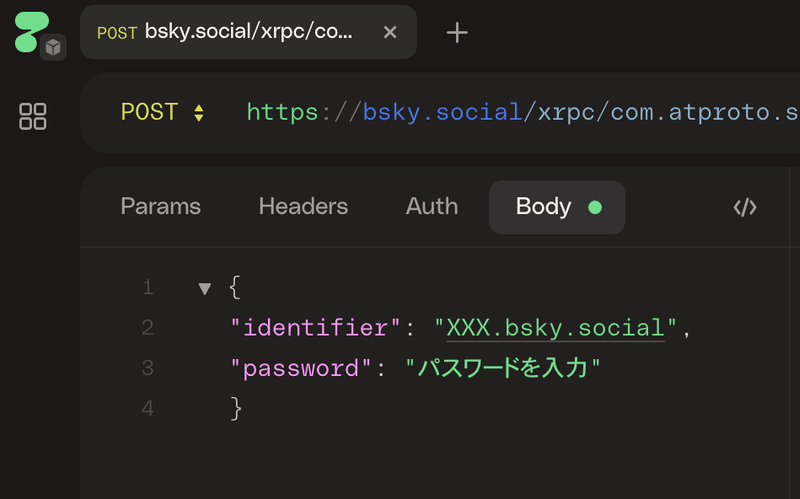This screenshot has height=499, width=800.
Task: Close the bsky.social request tab
Action: coord(390,32)
